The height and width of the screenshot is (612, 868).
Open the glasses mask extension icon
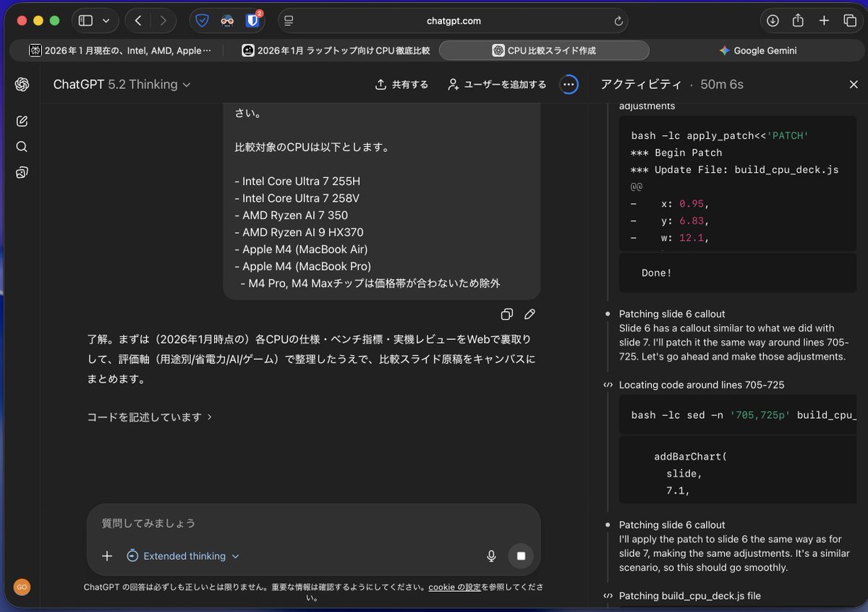(x=227, y=21)
